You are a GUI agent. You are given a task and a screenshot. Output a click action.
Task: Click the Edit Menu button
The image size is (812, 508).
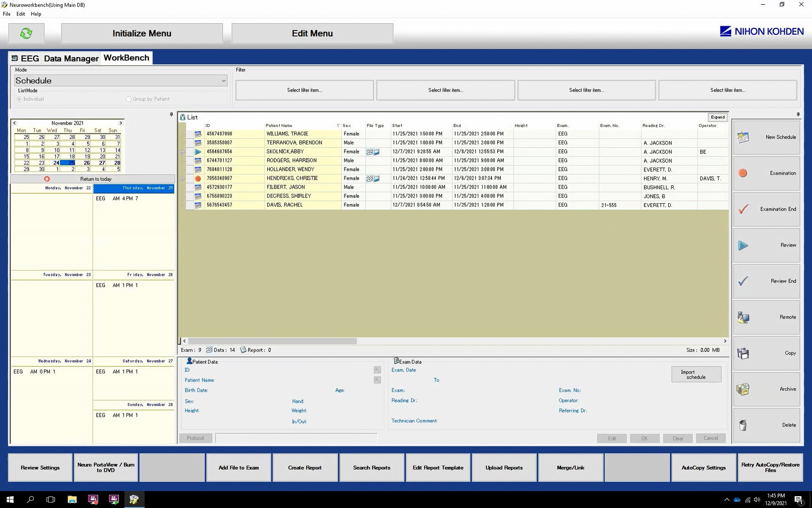312,33
